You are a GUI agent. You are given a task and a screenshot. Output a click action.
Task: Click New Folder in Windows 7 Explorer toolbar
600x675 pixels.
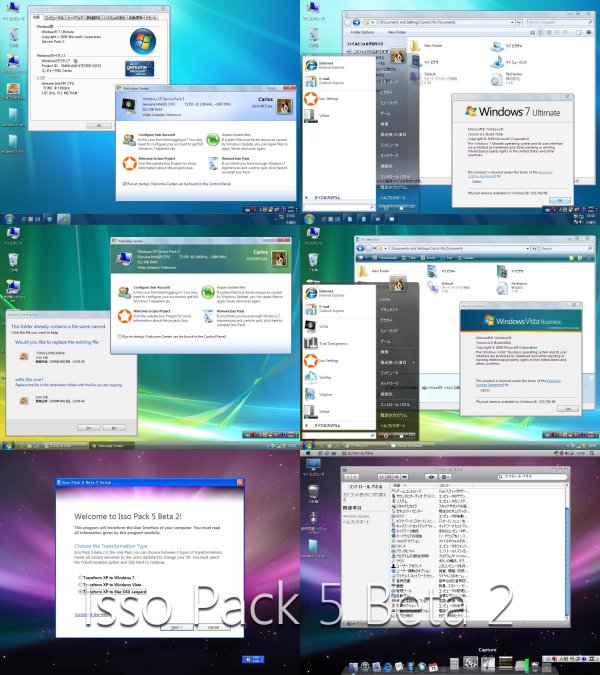[396, 32]
